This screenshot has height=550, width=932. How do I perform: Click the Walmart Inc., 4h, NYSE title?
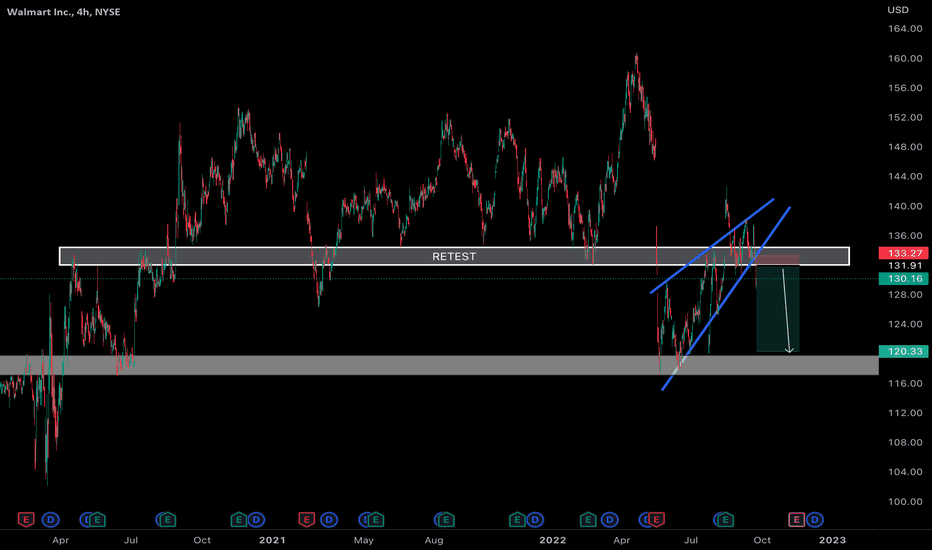[x=64, y=12]
